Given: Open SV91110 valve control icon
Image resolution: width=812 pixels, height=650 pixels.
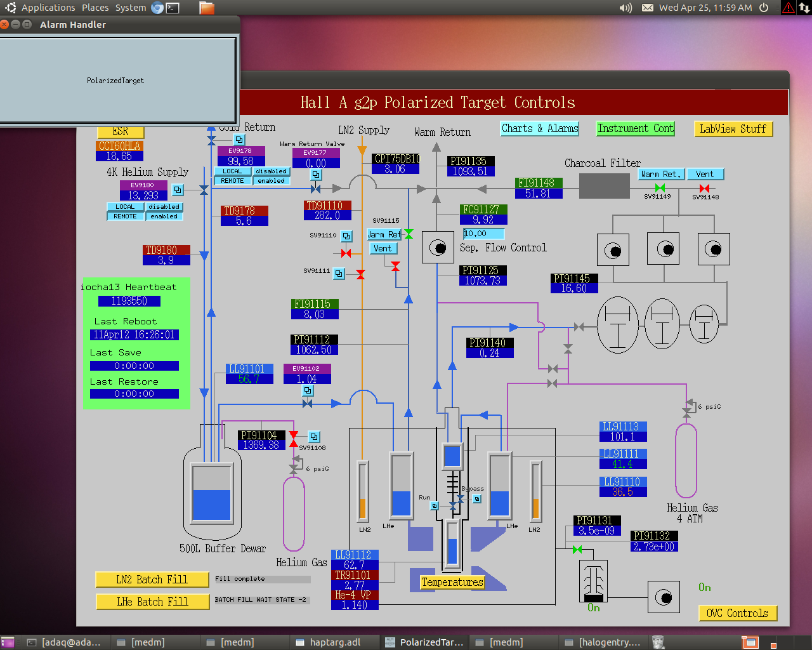Looking at the screenshot, I should click(x=346, y=236).
